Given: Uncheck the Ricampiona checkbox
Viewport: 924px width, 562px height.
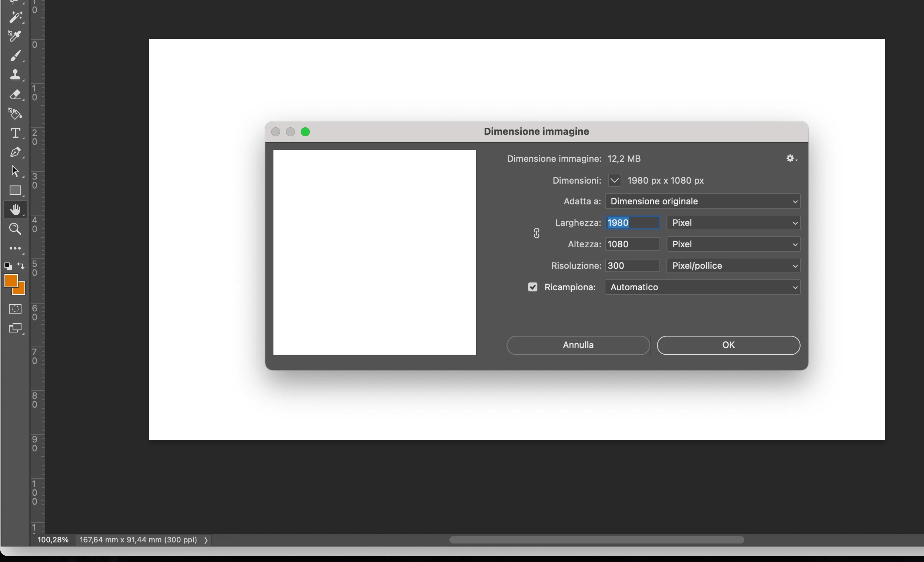Looking at the screenshot, I should [532, 287].
